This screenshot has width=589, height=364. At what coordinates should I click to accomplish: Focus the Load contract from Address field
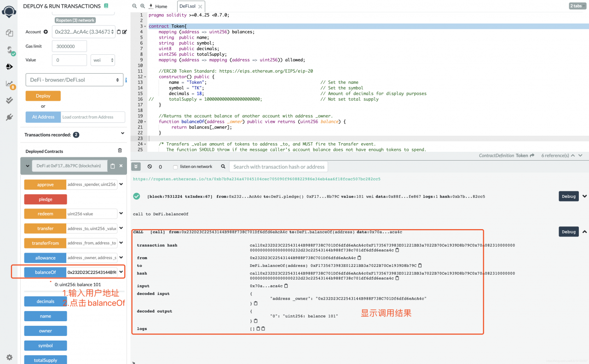pos(93,117)
